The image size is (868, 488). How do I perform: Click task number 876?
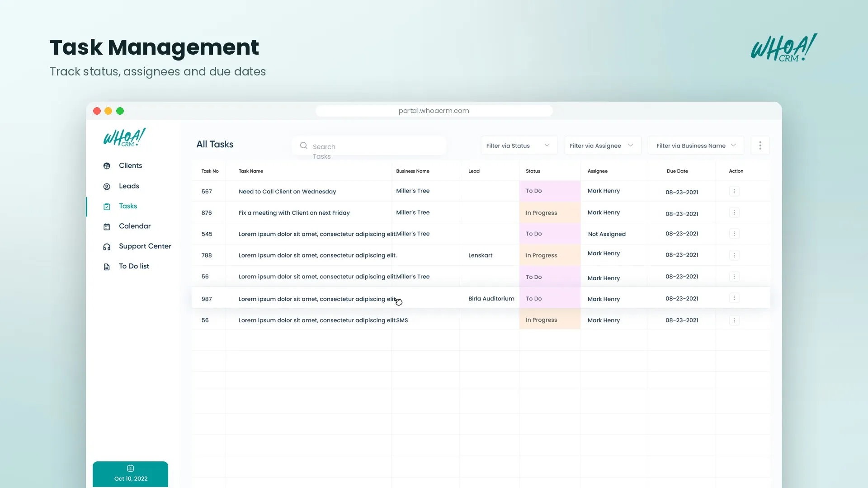[x=207, y=213]
